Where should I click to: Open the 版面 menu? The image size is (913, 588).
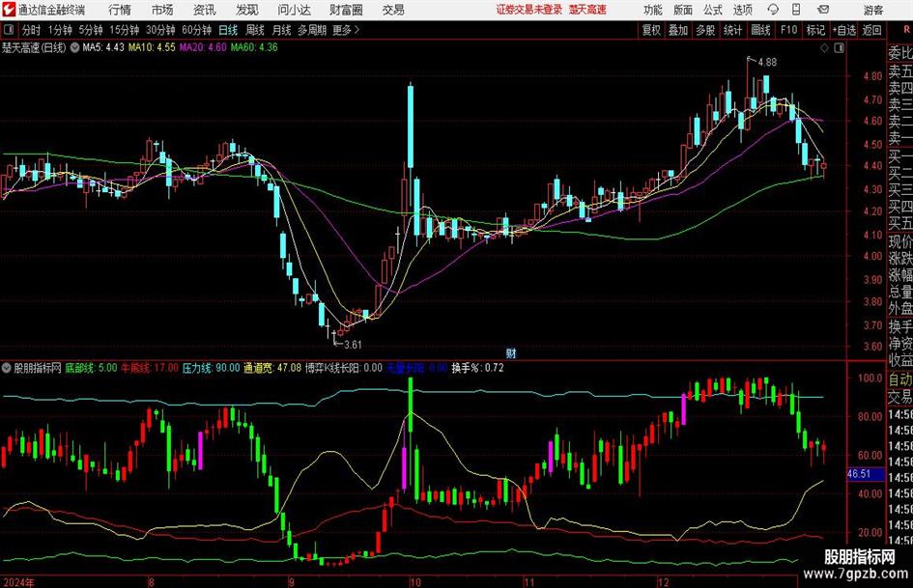point(682,10)
